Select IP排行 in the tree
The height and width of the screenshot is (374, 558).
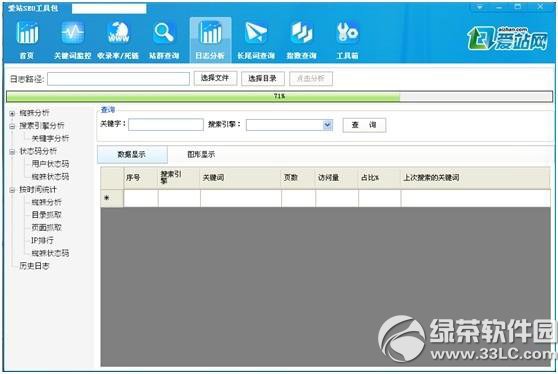point(42,240)
